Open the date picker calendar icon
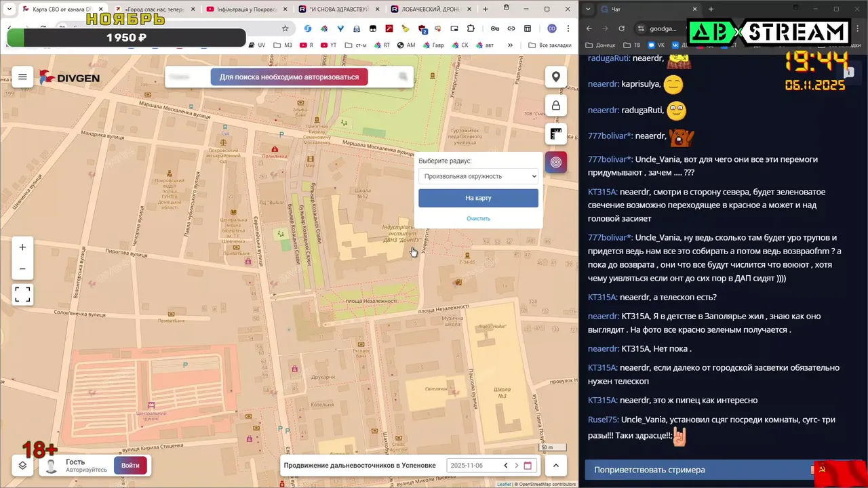The width and height of the screenshot is (868, 488). point(528,465)
